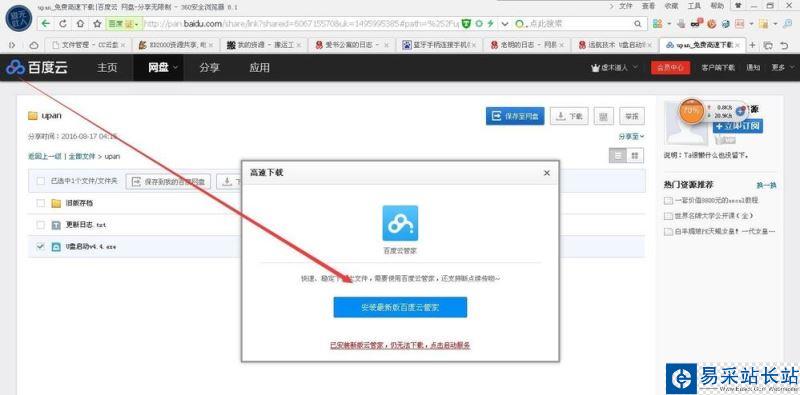Click the 返回上一级 breadcrumb link
This screenshot has height=395, width=800.
pos(45,156)
